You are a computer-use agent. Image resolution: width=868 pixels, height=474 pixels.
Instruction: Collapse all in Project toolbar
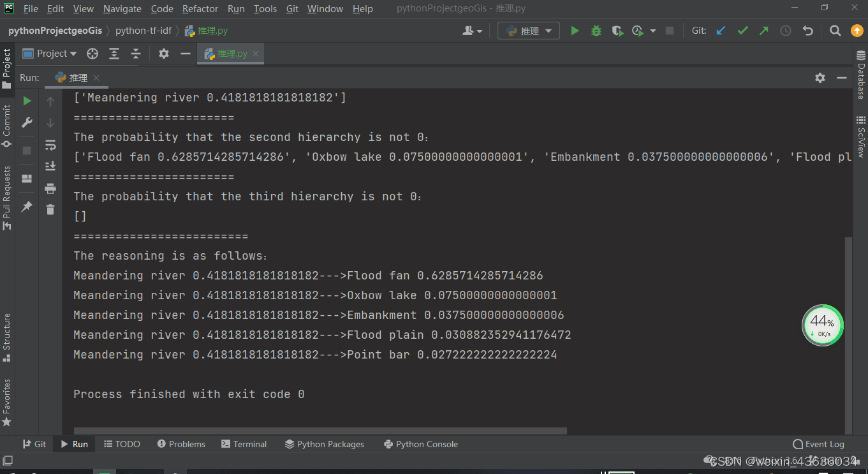[136, 54]
